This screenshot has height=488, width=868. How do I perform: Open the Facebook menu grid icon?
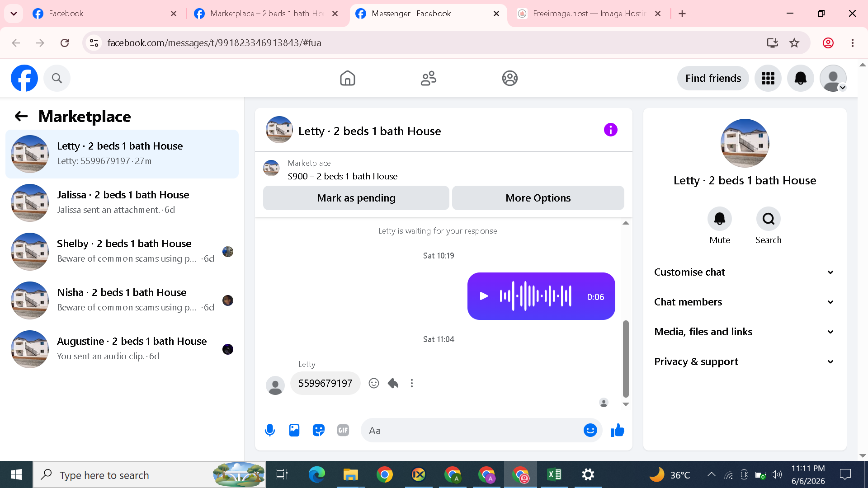point(768,78)
